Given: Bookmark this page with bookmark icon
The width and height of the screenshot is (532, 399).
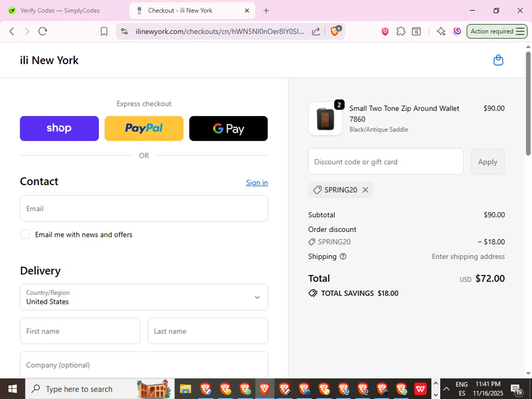Looking at the screenshot, I should [x=104, y=31].
